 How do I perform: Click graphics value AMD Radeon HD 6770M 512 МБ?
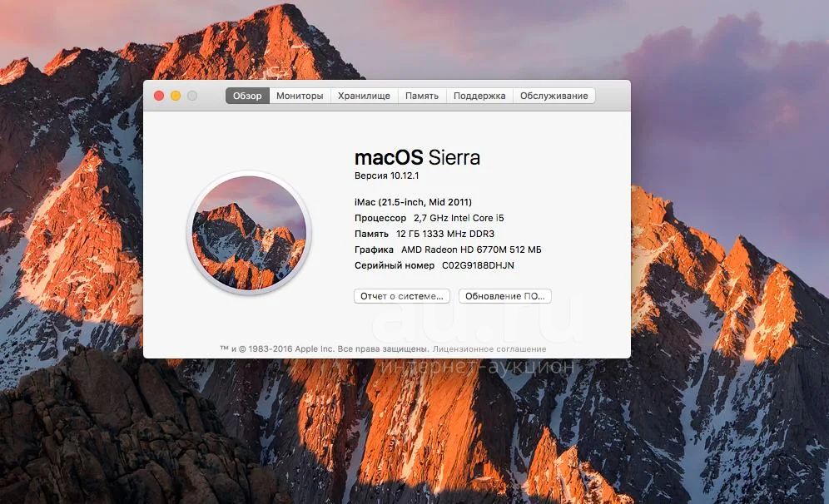coord(471,250)
